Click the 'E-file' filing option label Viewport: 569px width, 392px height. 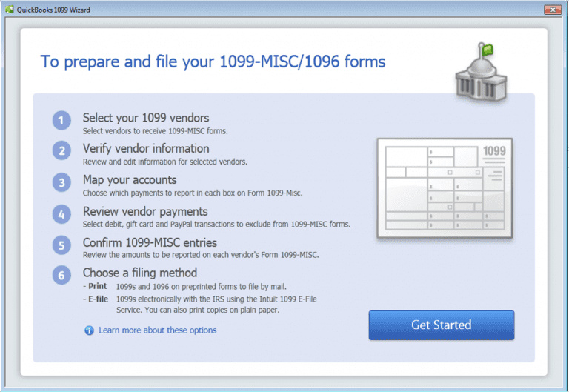(98, 299)
